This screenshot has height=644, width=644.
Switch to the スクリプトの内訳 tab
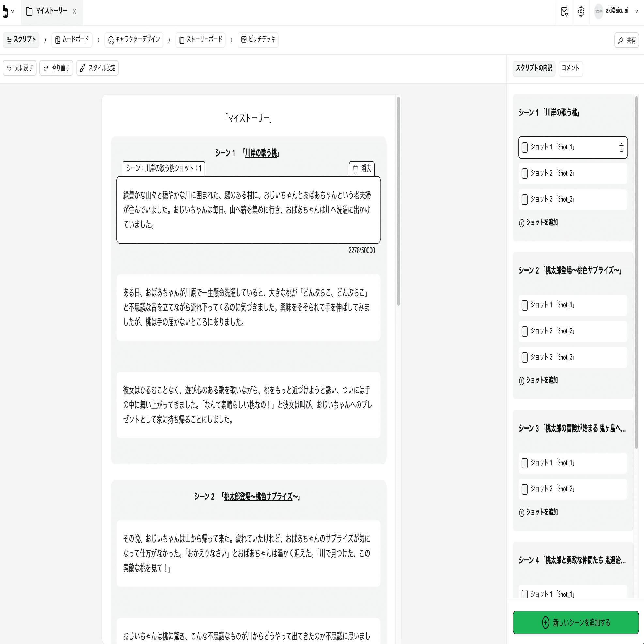pyautogui.click(x=534, y=68)
